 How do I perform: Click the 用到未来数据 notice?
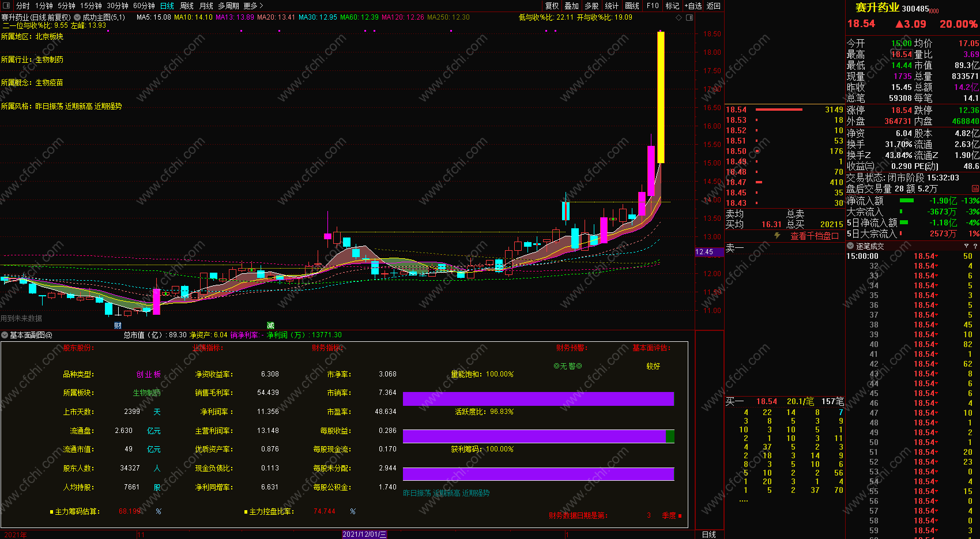[x=21, y=318]
